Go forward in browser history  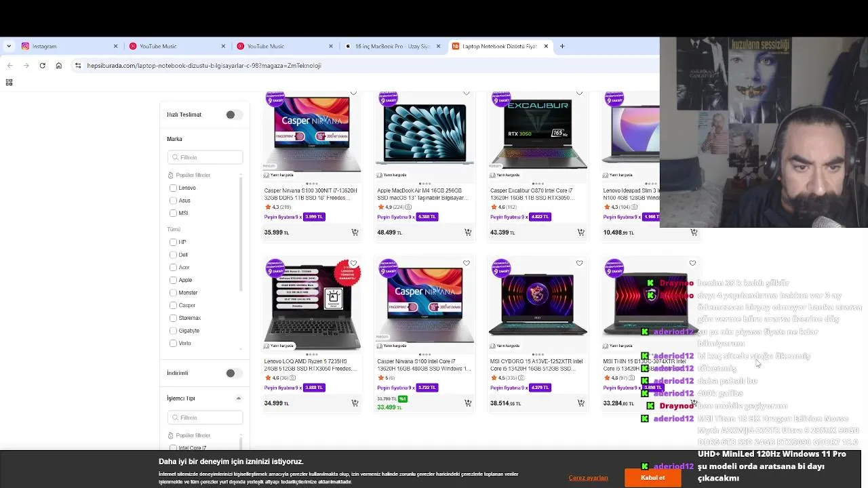(26, 66)
